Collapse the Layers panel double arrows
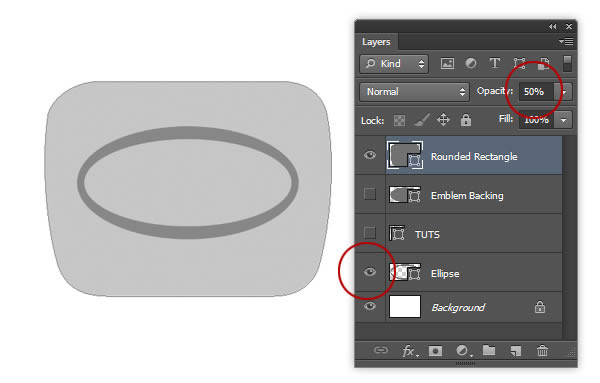Image resolution: width=600 pixels, height=383 pixels. [553, 26]
